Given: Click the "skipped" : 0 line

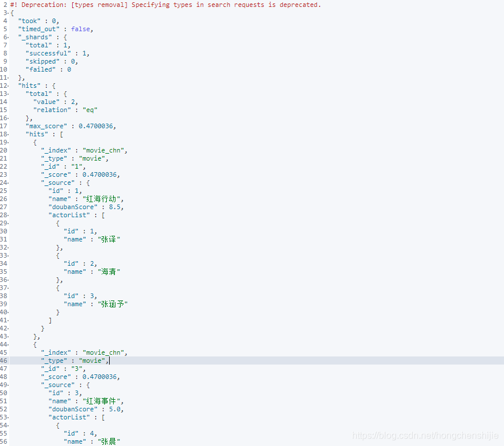Looking at the screenshot, I should tap(52, 61).
